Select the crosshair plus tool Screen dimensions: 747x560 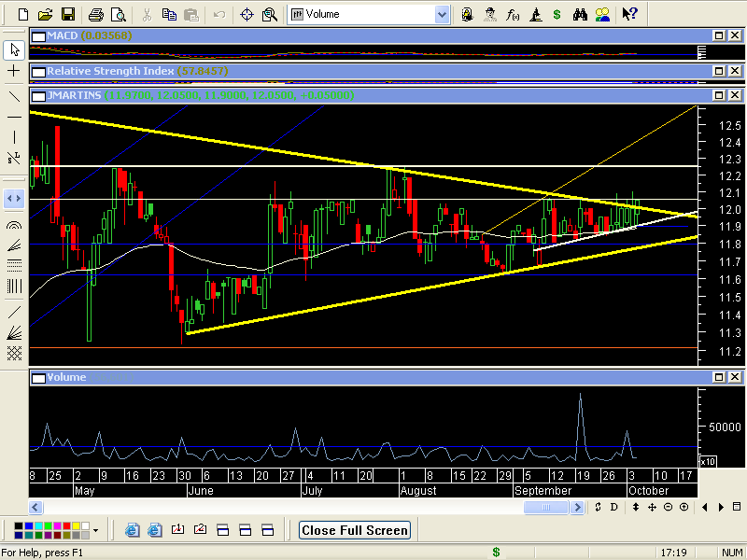click(x=14, y=71)
